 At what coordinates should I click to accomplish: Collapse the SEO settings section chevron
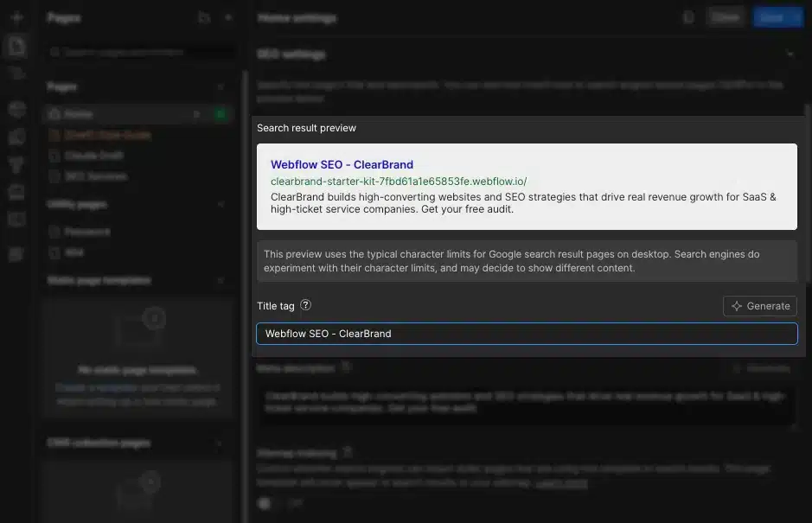click(790, 54)
